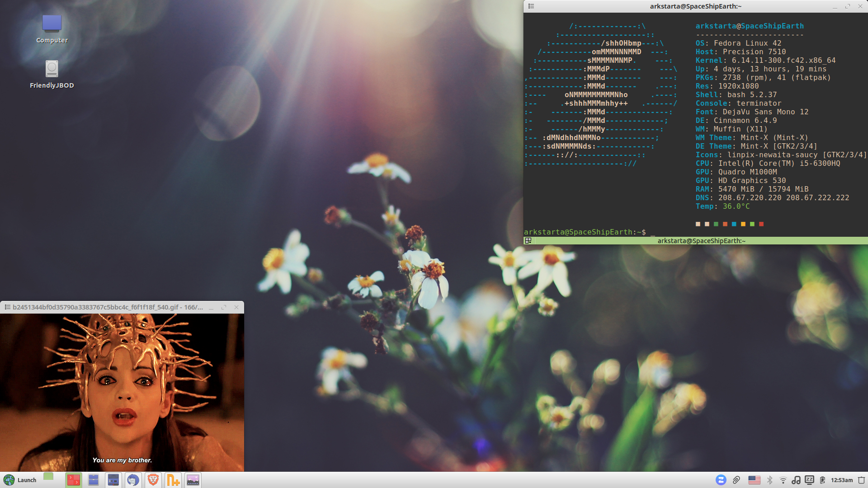Click the 'WM Theme: Mint-X' line
The image size is (868, 488).
752,138
